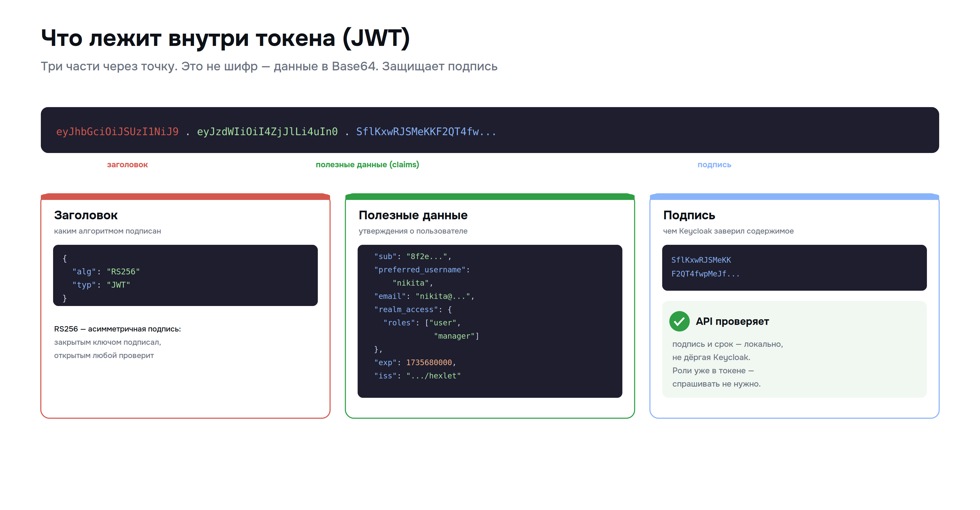Screen dimensions: 980x510
Task: Click the caption утверждения о пользователе
Action: coord(413,231)
